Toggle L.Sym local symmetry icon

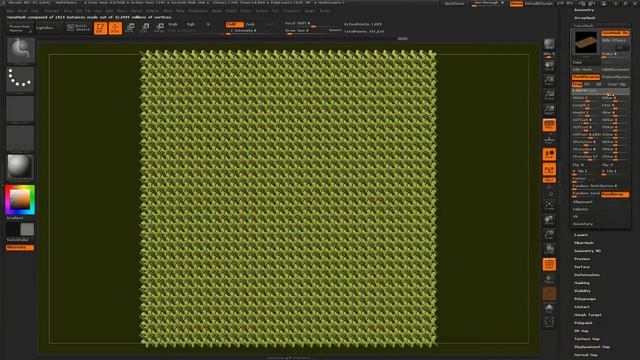point(549,169)
